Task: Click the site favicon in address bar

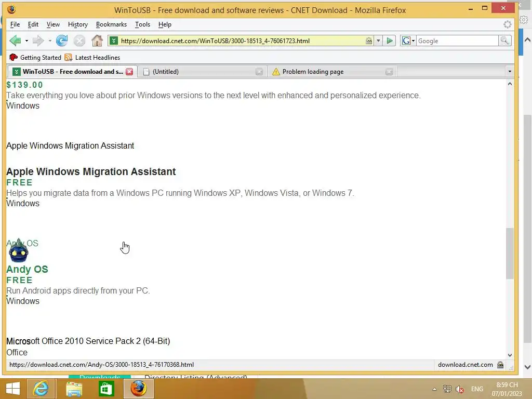Action: 114,41
